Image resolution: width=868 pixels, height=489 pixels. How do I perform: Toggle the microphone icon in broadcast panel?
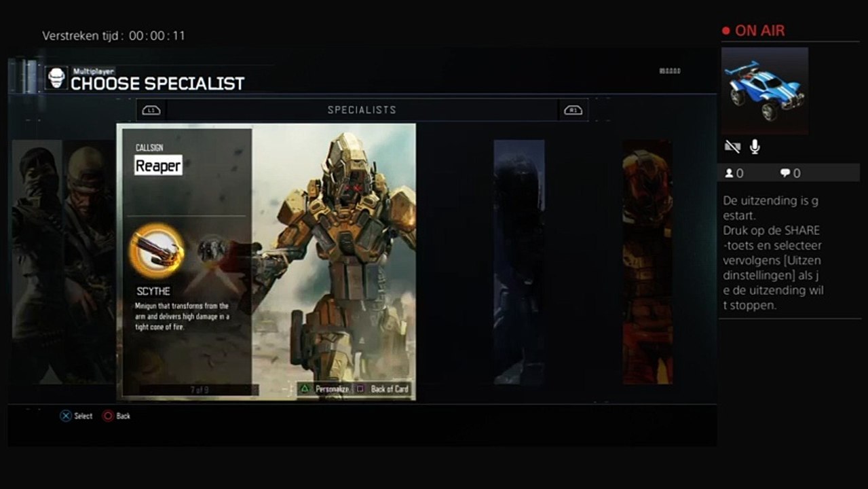click(x=755, y=147)
